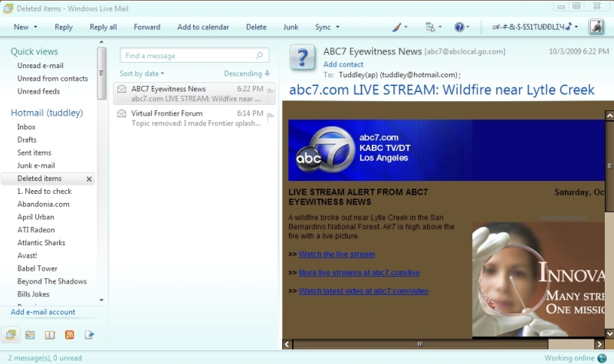Open the Contacts shortcut icon

coord(50,334)
